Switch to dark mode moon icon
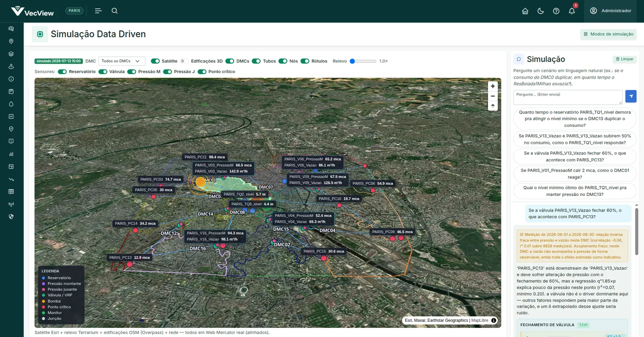The height and width of the screenshot is (337, 644). pos(540,11)
